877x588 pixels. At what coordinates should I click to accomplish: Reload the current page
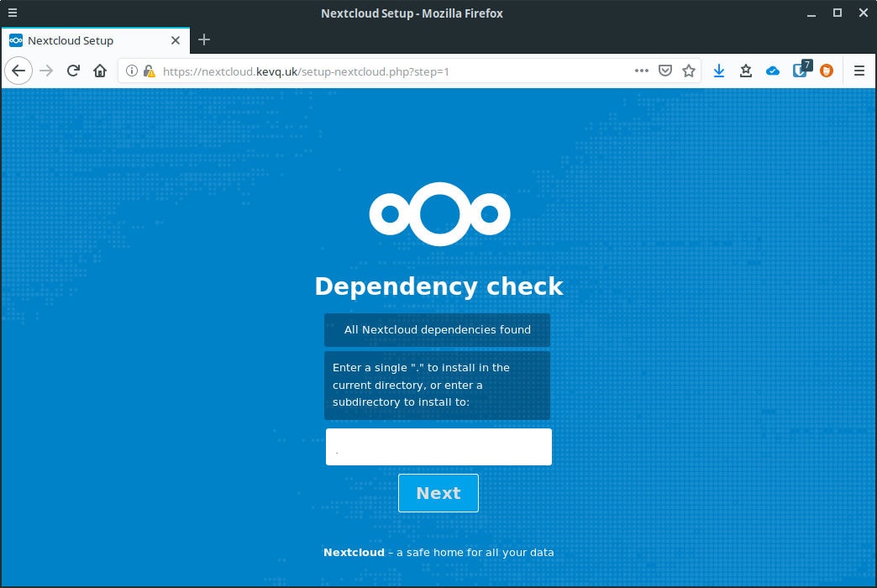tap(72, 71)
